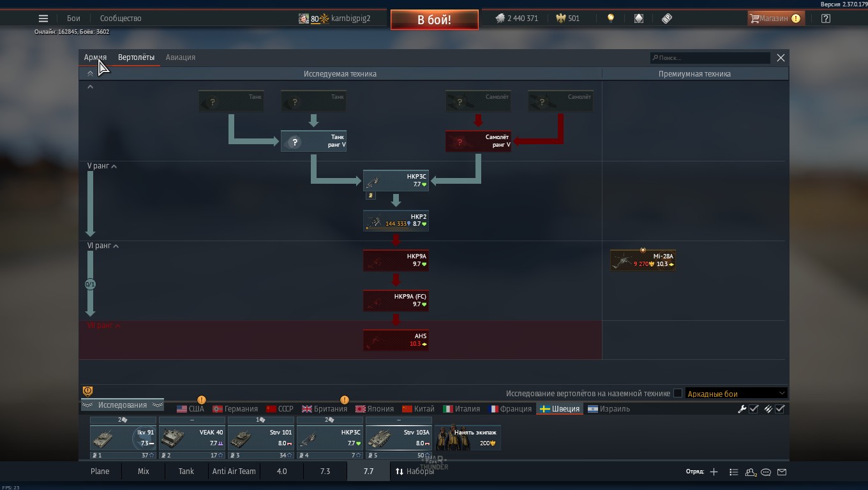Select the Италия nation tab
The image size is (868, 490).
pyautogui.click(x=461, y=409)
